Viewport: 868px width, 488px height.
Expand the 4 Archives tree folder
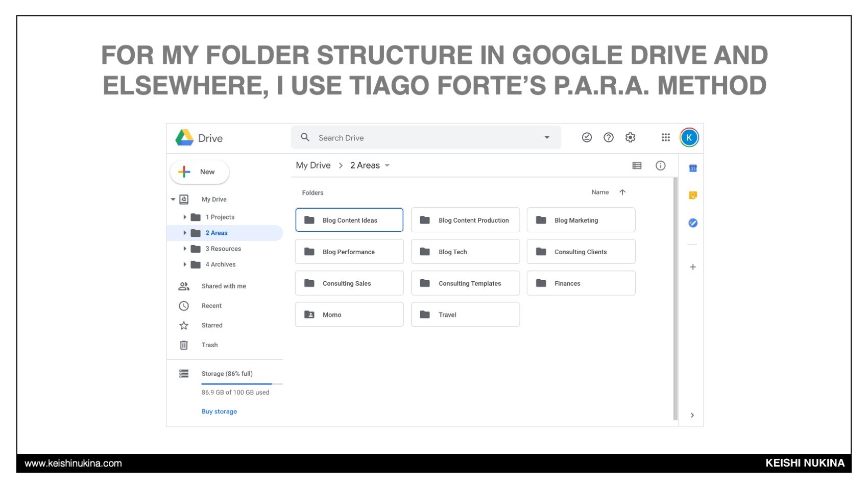[x=185, y=264]
